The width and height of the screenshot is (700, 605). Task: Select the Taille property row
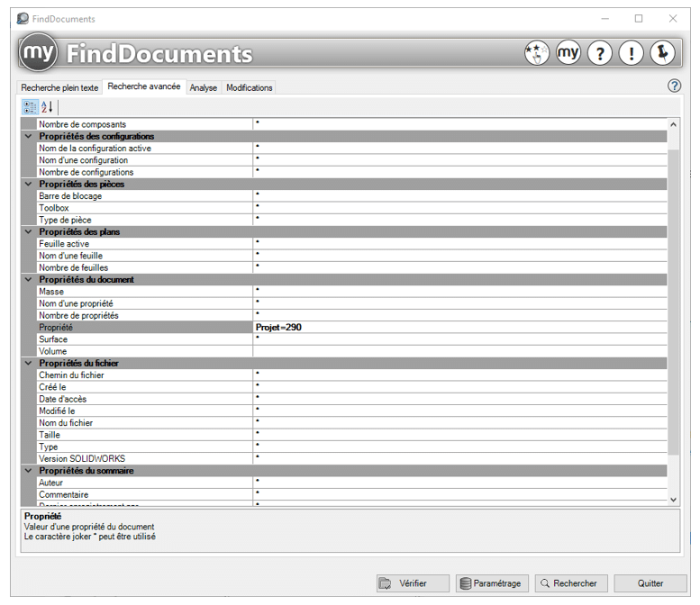(x=351, y=435)
